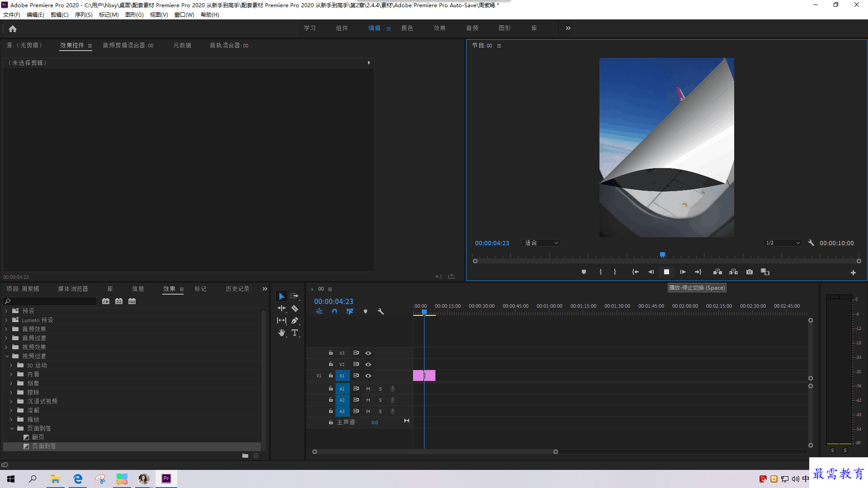Toggle Snap in timeline
Viewport: 868px width, 488px height.
(335, 311)
